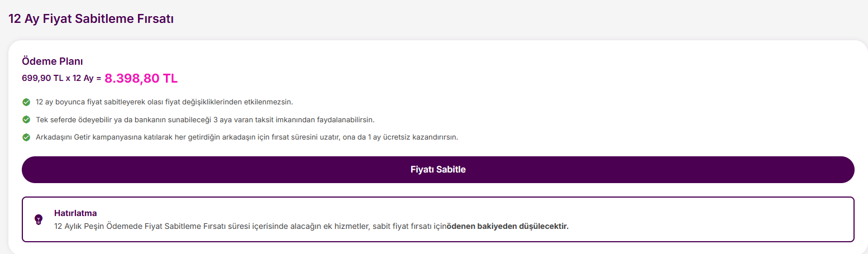Click the '1 ay ücretsiz kazandırırsın' phrase
Viewport: 868px width, 254px height.
413,137
